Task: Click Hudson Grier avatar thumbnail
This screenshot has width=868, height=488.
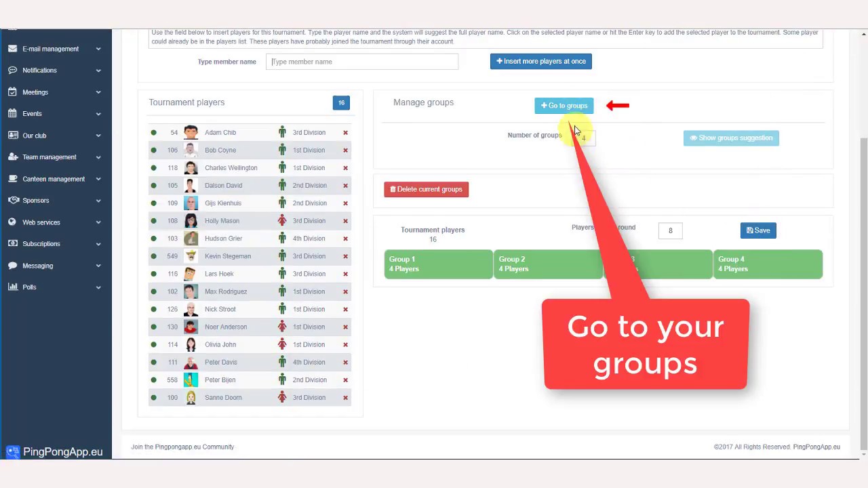Action: [x=191, y=239]
